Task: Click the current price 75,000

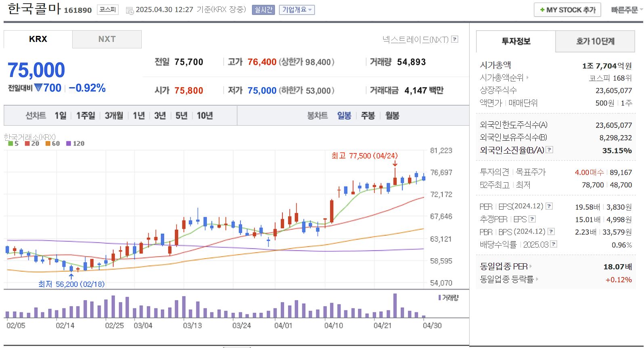Action: (36, 70)
